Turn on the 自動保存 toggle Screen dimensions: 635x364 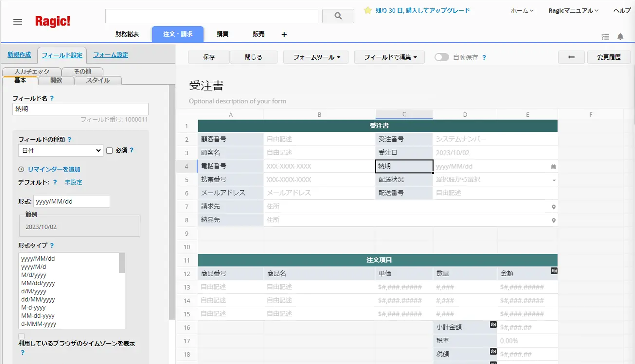point(443,57)
